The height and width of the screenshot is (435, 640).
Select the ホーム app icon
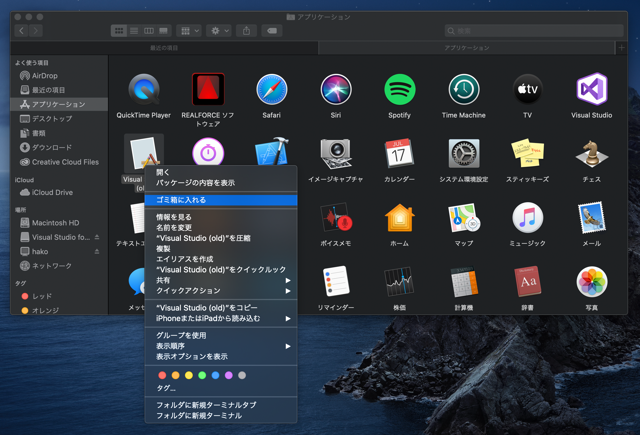click(x=400, y=218)
